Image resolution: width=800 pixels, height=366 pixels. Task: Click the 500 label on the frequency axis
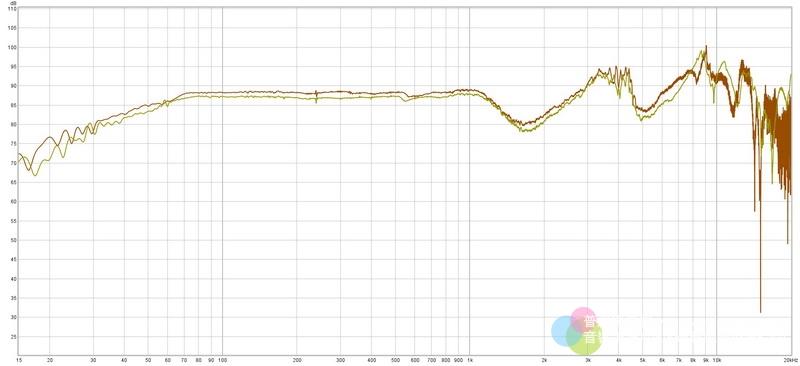395,360
